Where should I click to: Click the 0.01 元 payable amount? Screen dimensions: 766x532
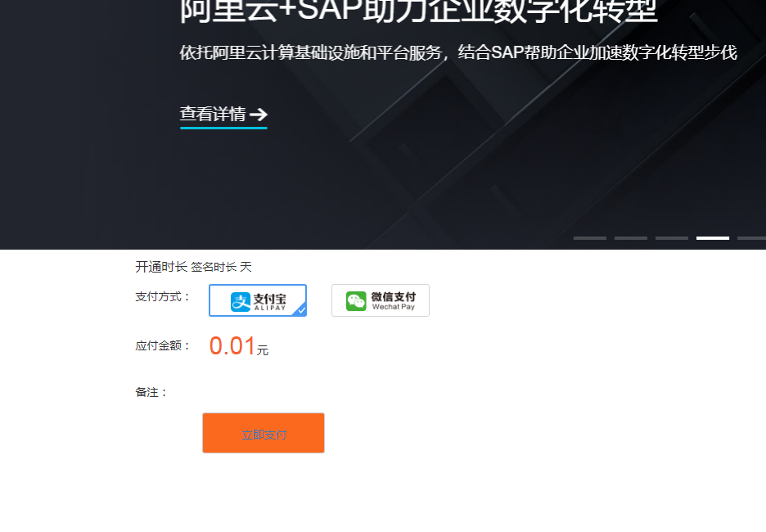239,346
